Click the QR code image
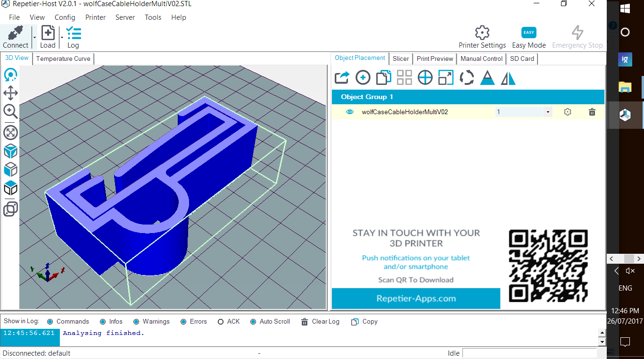644x359 pixels. (x=548, y=266)
